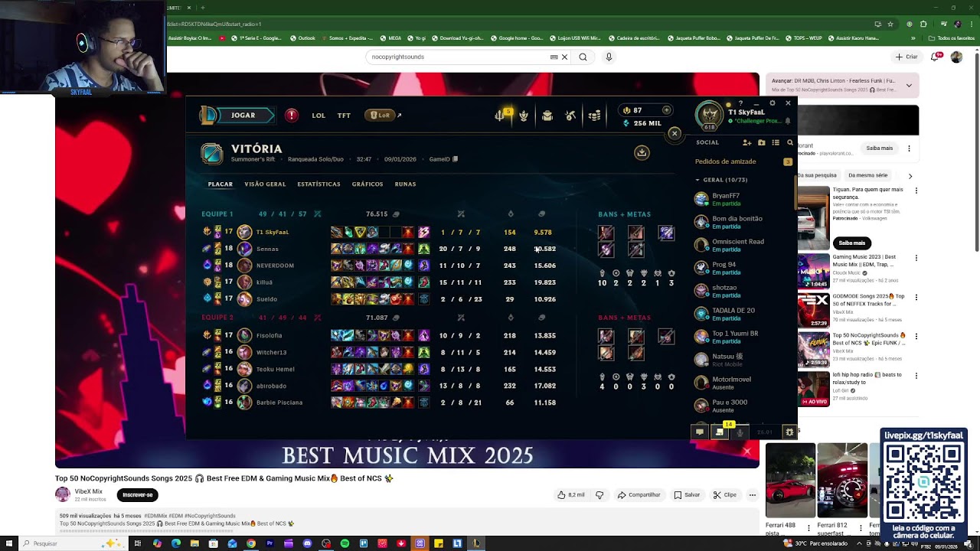This screenshot has width=980, height=551.
Task: Open the Loot hammer icon
Action: [570, 116]
